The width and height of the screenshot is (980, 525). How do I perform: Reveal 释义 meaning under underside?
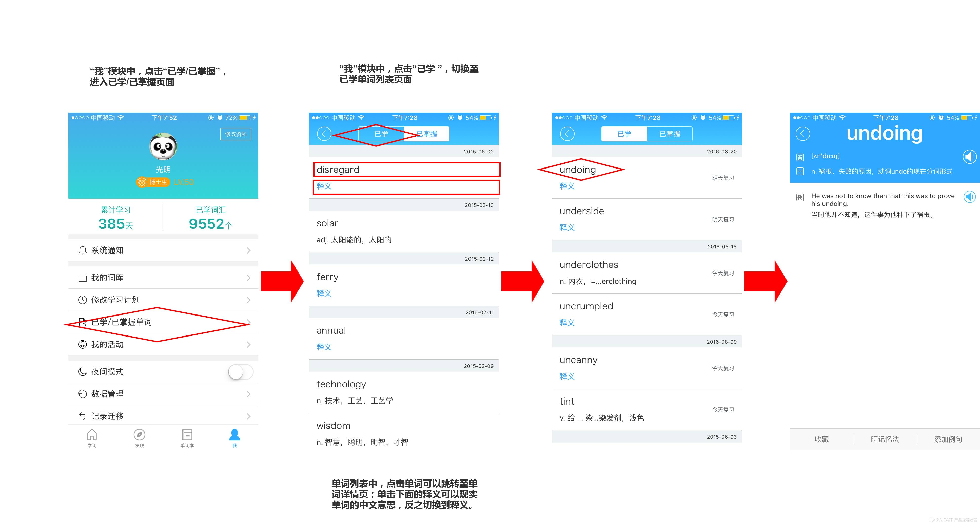click(567, 228)
